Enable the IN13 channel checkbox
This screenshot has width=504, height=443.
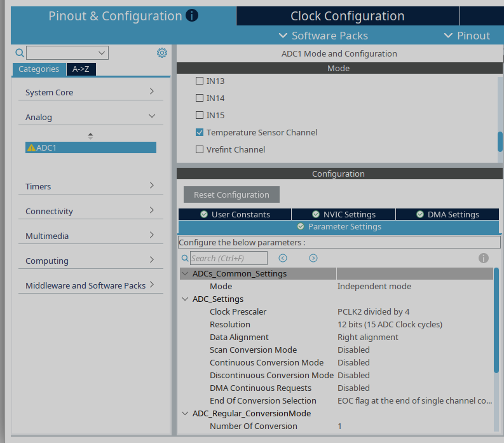tap(200, 81)
